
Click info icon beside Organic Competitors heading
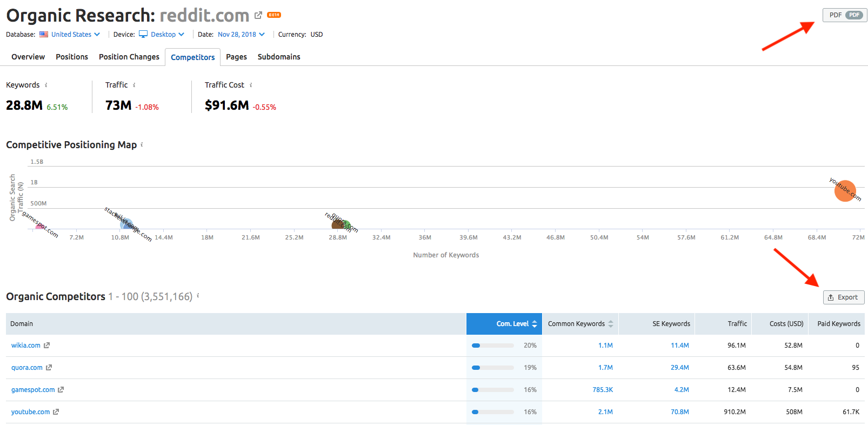[198, 296]
